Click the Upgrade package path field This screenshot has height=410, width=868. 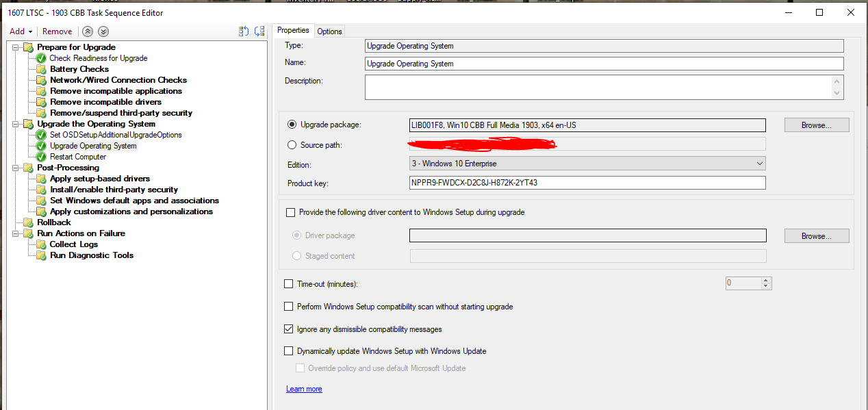coord(587,125)
